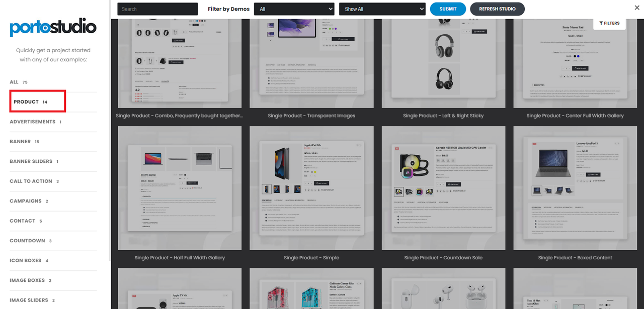Open the 'Show All' dropdown
Image resolution: width=644 pixels, height=309 pixels.
382,9
